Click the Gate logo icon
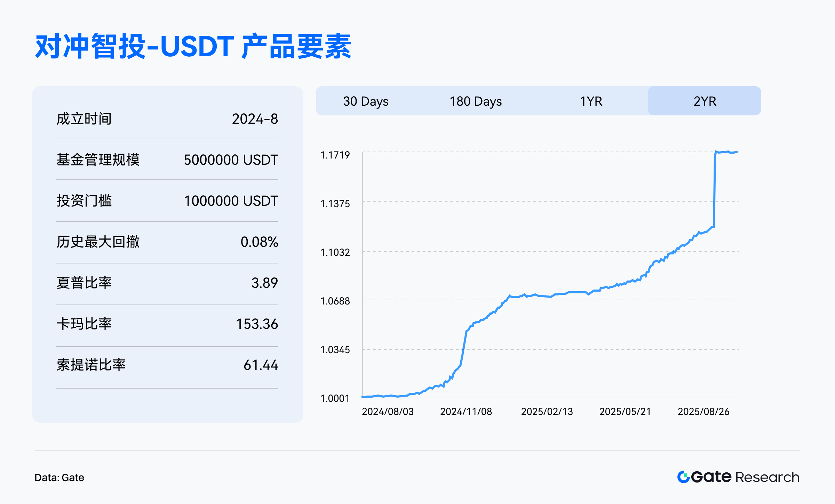835x504 pixels. 683,477
